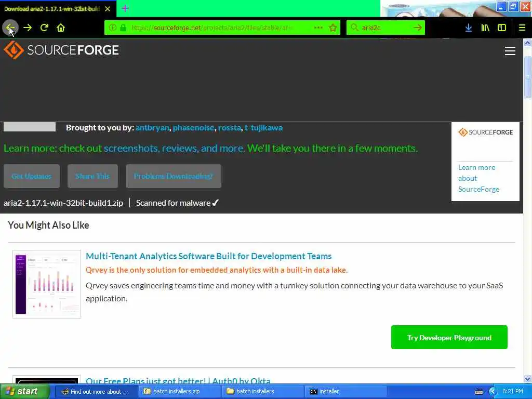Go forward with the browser forward arrow

28,28
